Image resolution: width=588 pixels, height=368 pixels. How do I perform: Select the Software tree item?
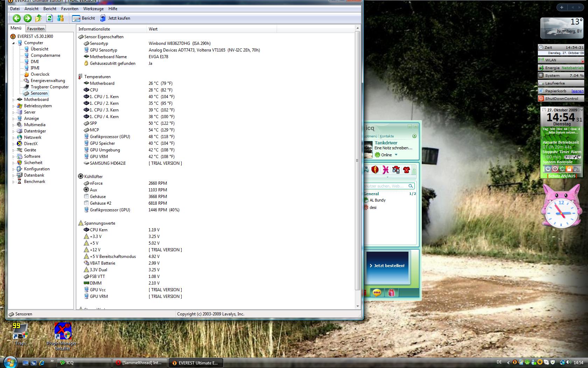pyautogui.click(x=32, y=156)
